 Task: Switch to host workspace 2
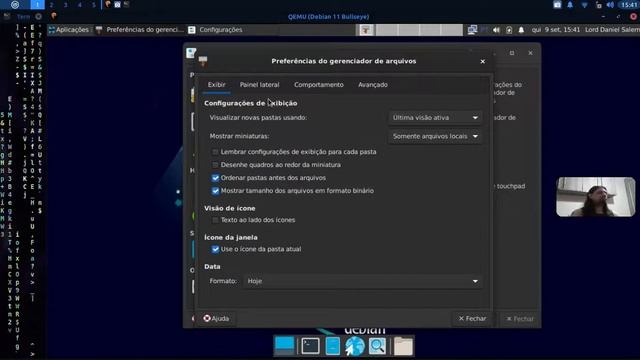tap(51, 5)
